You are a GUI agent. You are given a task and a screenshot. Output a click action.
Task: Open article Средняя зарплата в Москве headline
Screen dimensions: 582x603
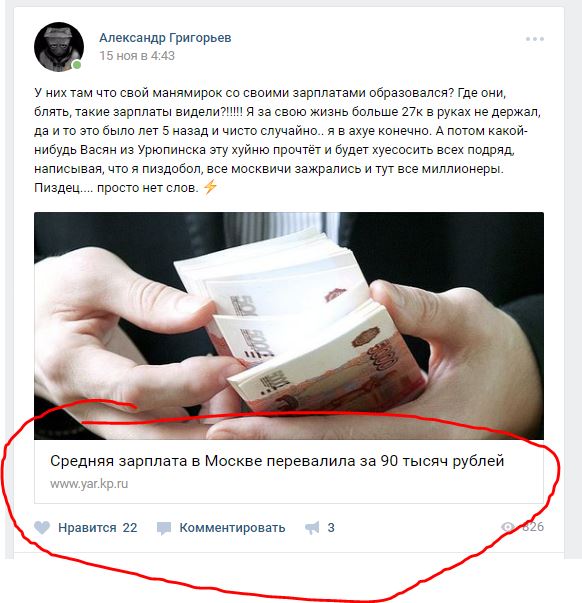pos(277,460)
